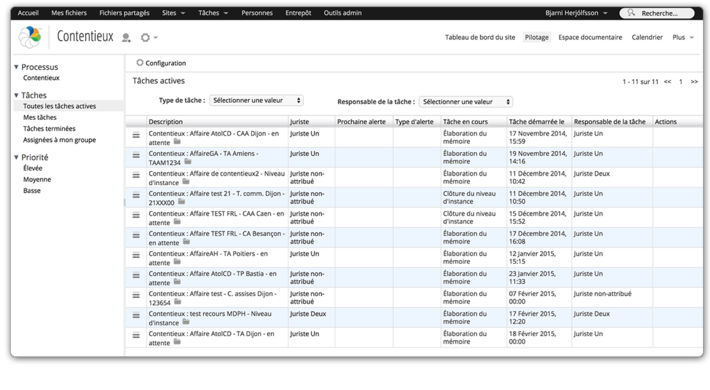Screen dimensions: 710x390
Task: Collapse the Tâches section
Action: coord(16,95)
